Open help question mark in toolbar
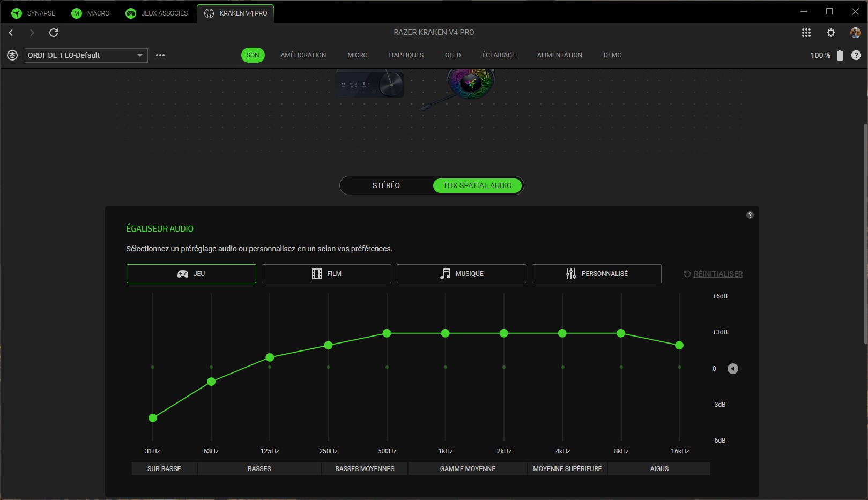The image size is (868, 500). (856, 55)
